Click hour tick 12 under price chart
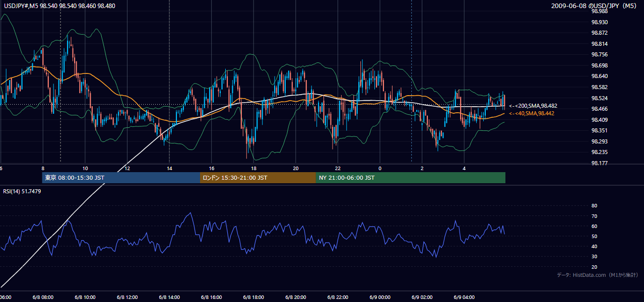 coord(127,168)
